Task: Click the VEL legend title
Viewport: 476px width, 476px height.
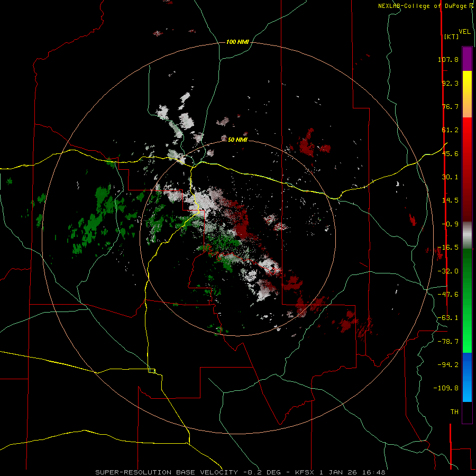Action: [x=465, y=31]
